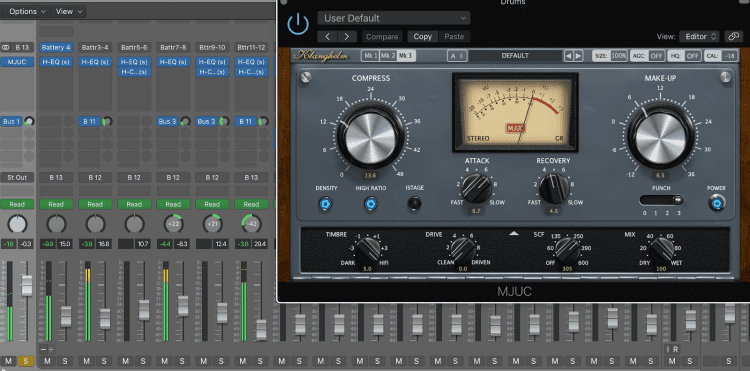The width and height of the screenshot is (750, 371).
Task: Click the stereo link icon beside B 13
Action: tap(6, 47)
